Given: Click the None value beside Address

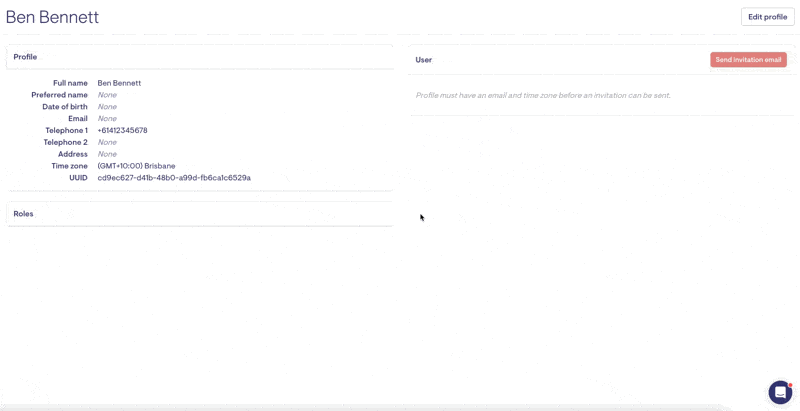Looking at the screenshot, I should tap(107, 154).
